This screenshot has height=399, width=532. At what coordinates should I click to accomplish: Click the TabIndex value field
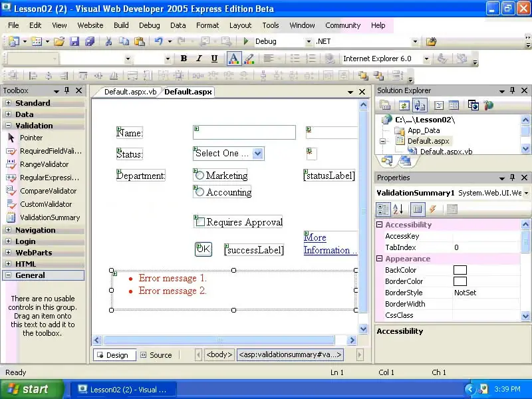pyautogui.click(x=486, y=247)
